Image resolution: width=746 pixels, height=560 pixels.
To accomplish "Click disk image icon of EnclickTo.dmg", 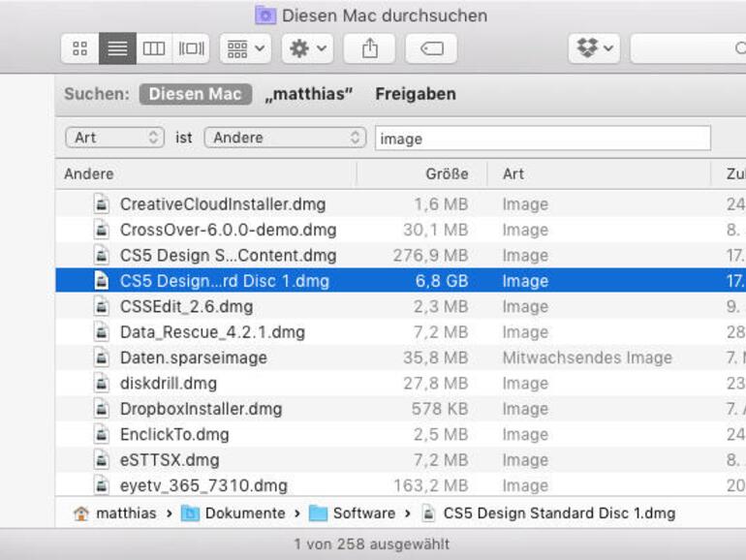I will (102, 434).
